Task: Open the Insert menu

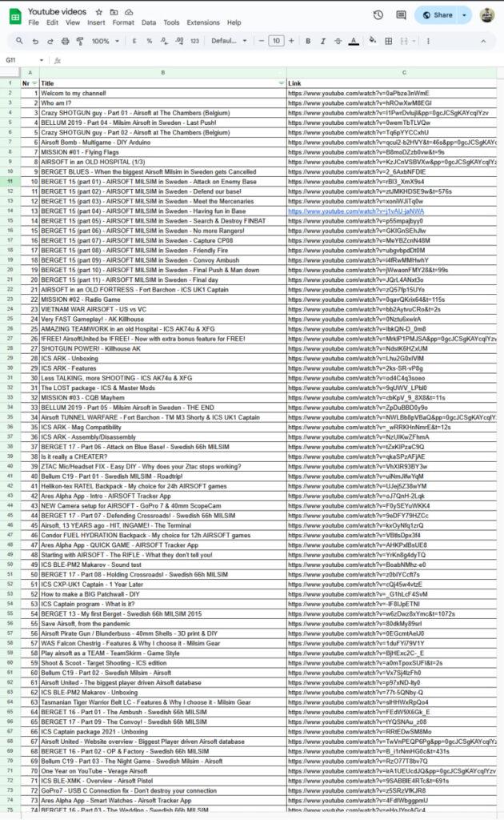Action: pyautogui.click(x=96, y=22)
